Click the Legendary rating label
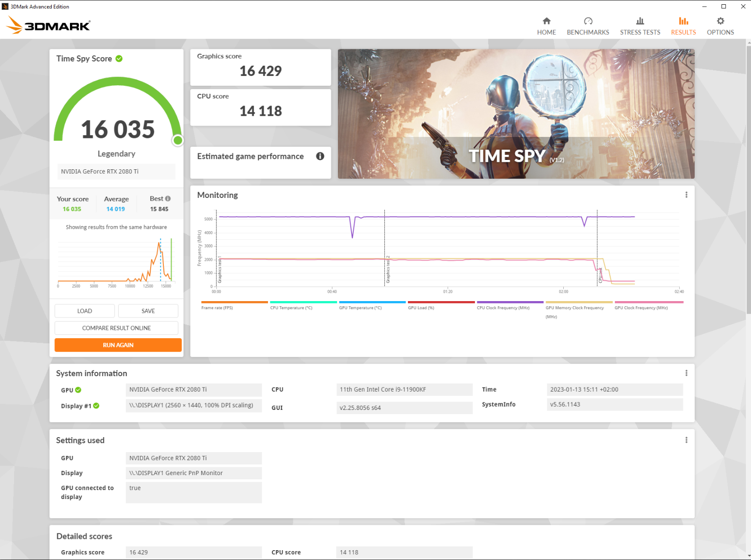 [116, 153]
